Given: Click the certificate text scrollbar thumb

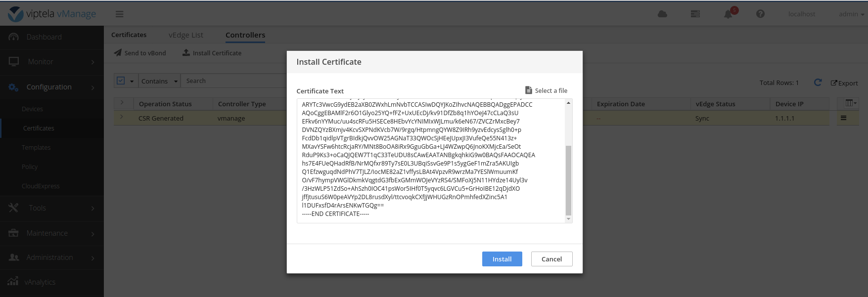Looking at the screenshot, I should coord(568,180).
